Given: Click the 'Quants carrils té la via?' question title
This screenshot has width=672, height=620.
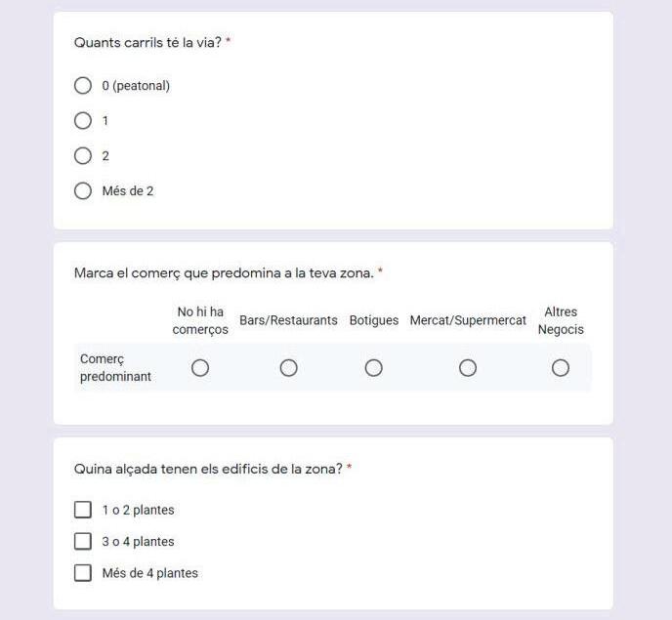Looking at the screenshot, I should pyautogui.click(x=147, y=43).
